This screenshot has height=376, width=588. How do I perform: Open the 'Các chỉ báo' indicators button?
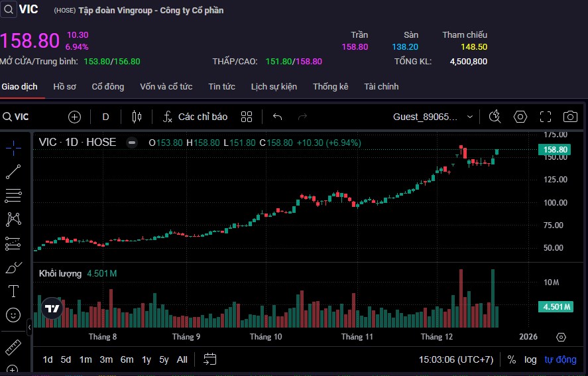click(195, 117)
